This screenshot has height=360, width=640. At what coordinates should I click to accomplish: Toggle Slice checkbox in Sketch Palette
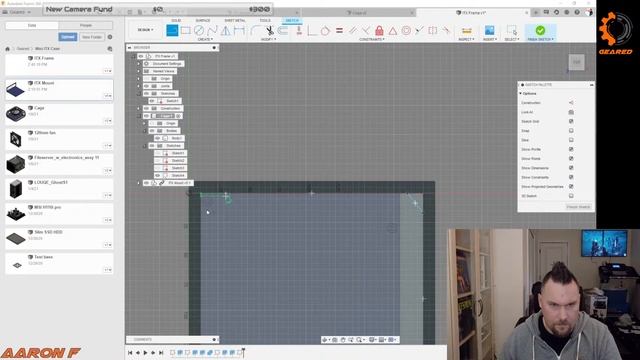[571, 140]
